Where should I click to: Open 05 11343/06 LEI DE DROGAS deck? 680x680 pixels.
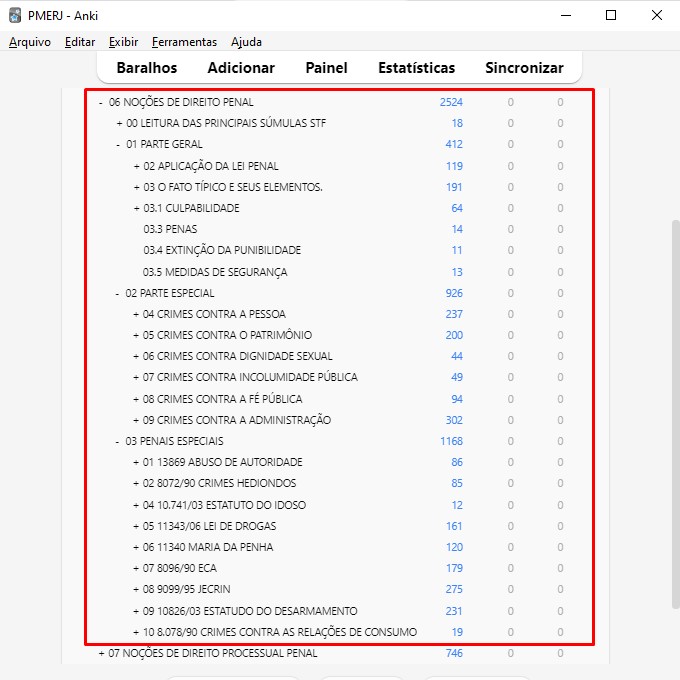209,526
